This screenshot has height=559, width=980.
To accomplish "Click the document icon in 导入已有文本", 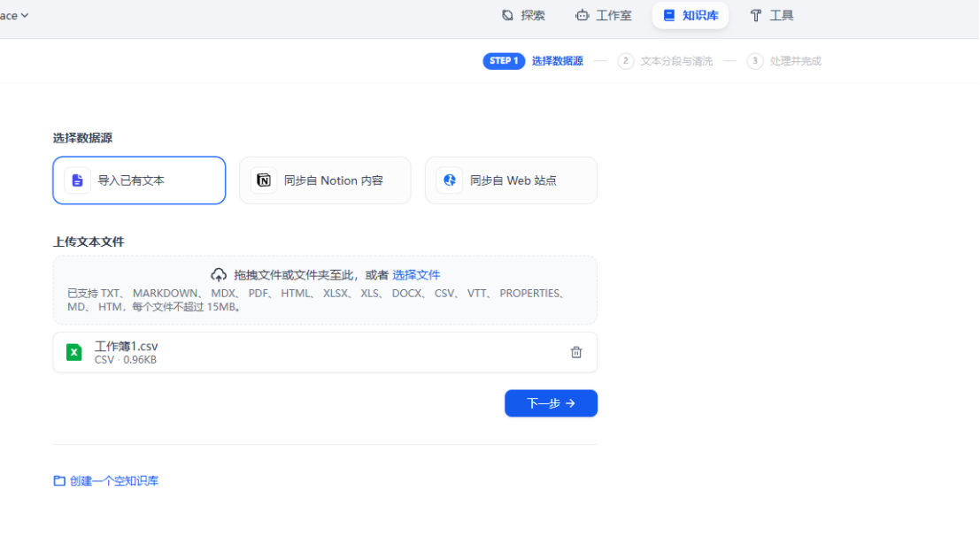I will (78, 180).
